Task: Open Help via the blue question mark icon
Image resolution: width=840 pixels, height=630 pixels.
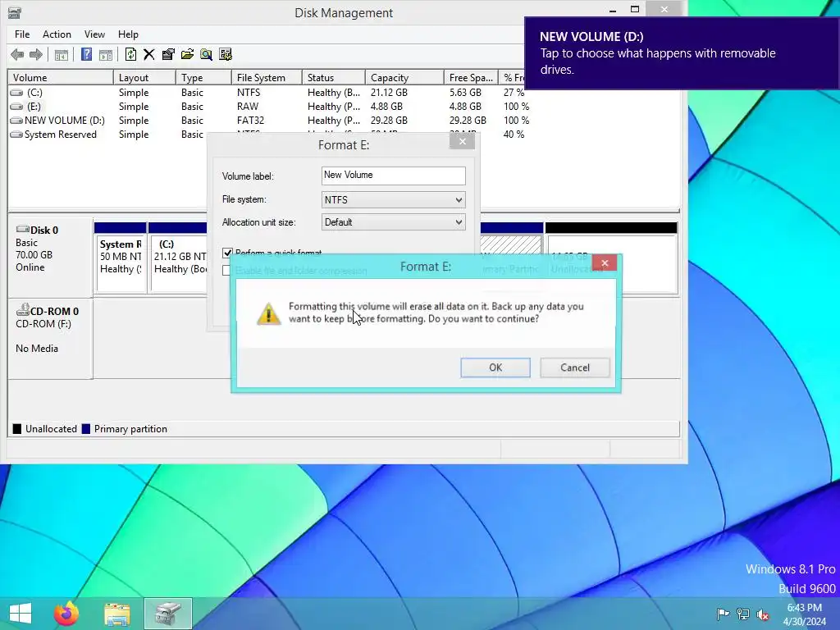Action: pyautogui.click(x=86, y=54)
